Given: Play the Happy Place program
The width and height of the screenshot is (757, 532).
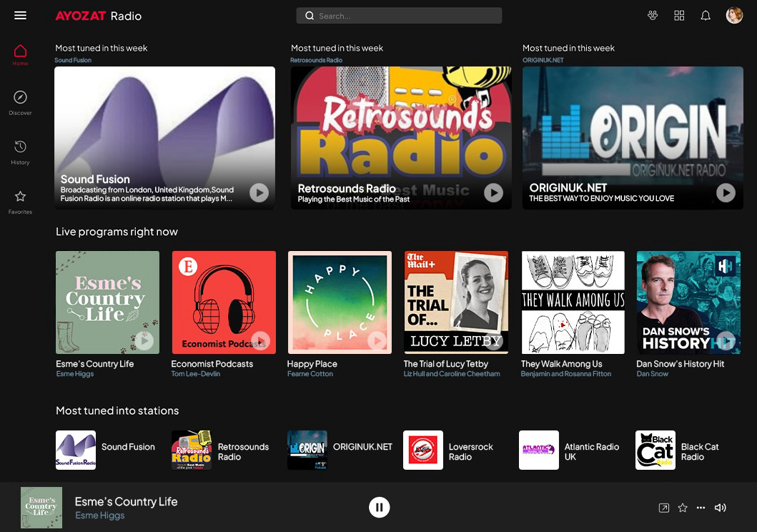Looking at the screenshot, I should tap(377, 341).
